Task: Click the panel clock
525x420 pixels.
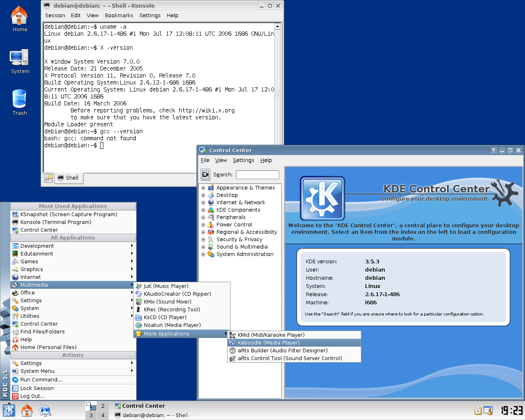Action: 512,410
